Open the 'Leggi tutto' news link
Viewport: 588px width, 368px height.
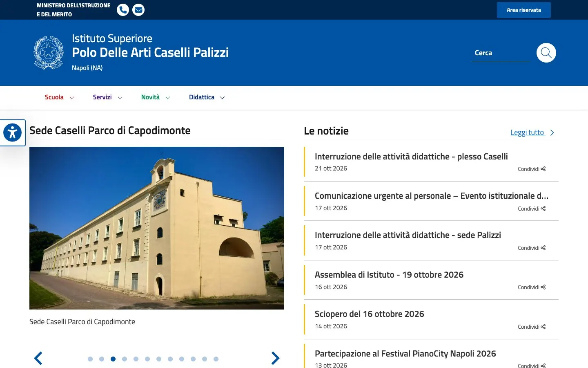pyautogui.click(x=528, y=132)
